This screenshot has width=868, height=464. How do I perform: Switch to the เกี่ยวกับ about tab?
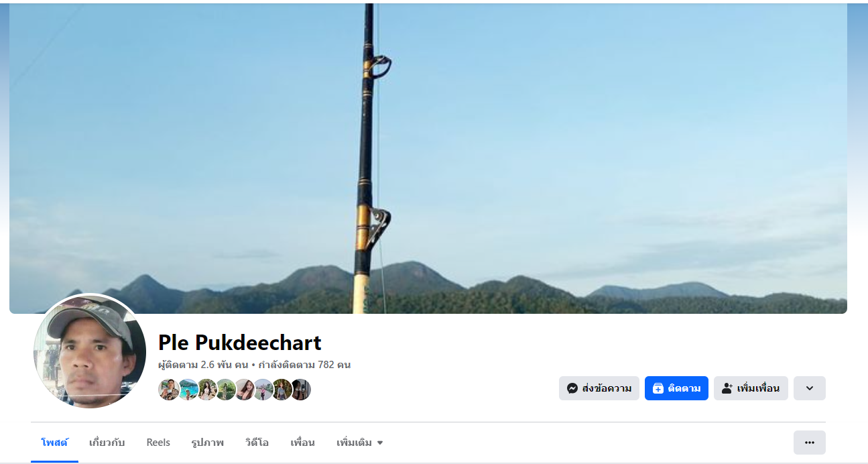click(107, 443)
